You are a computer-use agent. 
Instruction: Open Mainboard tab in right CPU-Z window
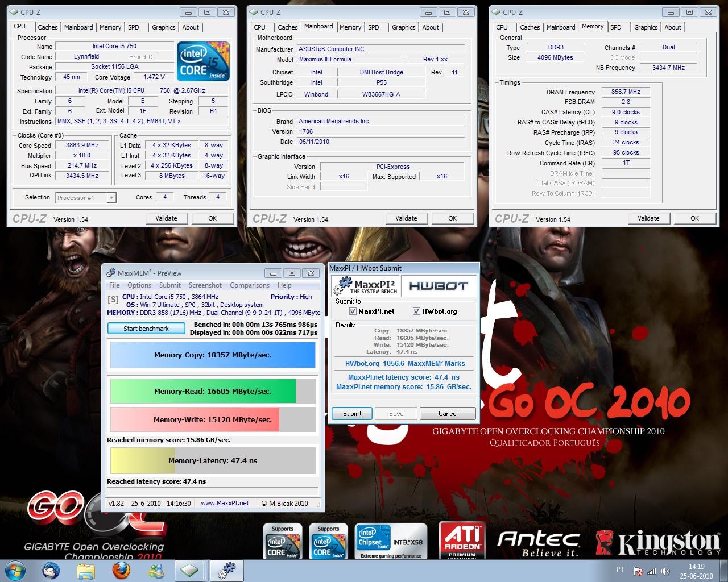click(561, 27)
